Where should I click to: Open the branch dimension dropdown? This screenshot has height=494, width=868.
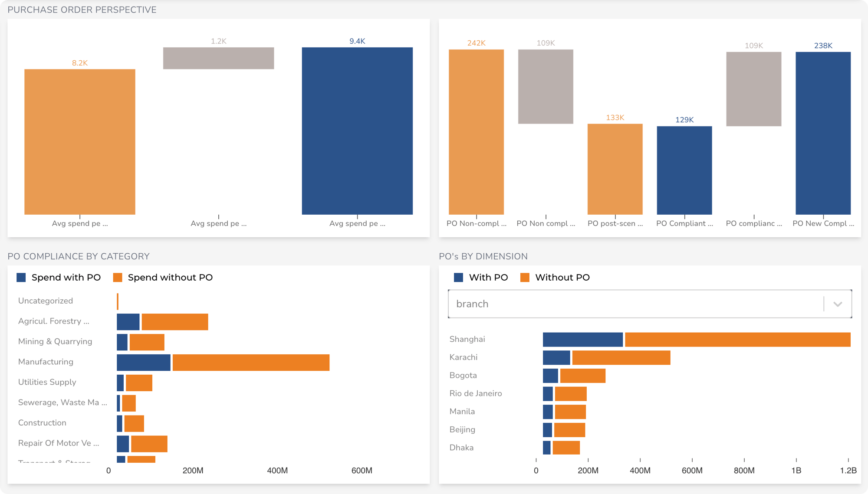pos(650,304)
